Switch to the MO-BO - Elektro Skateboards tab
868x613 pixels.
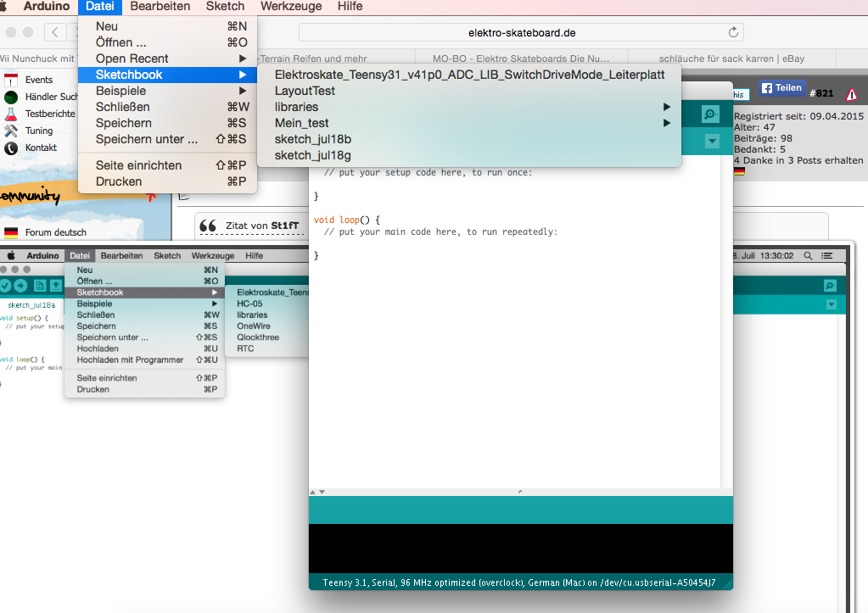point(521,59)
